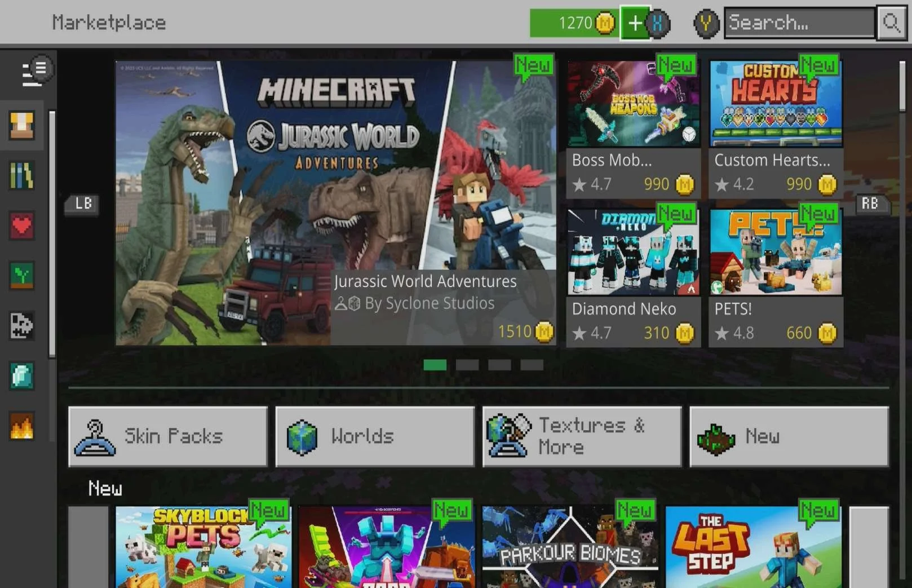912x588 pixels.
Task: Open the Parkour Biomes thumbnail
Action: [x=570, y=547]
